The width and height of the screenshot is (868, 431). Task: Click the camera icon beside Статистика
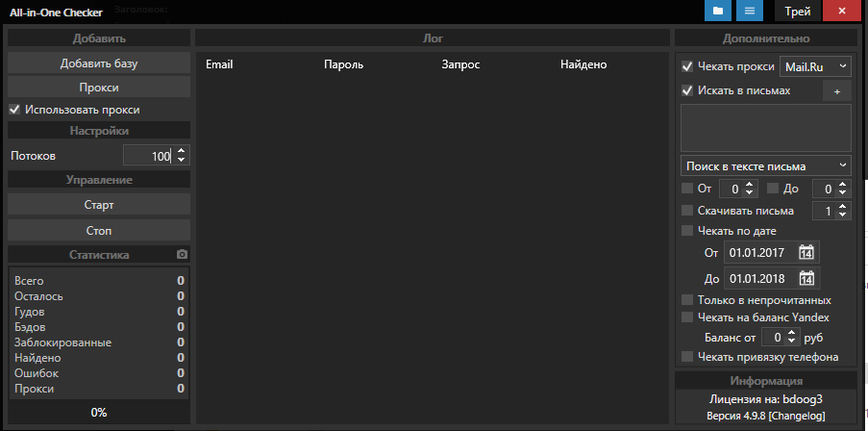pyautogui.click(x=182, y=255)
